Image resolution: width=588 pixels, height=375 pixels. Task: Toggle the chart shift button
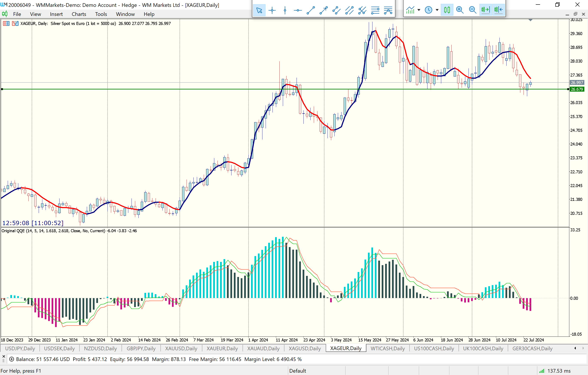tap(498, 10)
